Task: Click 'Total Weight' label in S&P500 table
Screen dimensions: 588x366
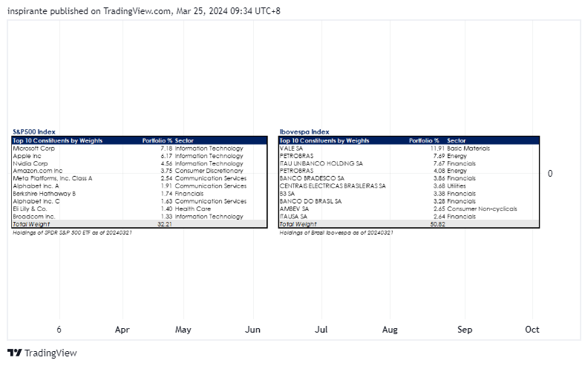Action: 31,224
